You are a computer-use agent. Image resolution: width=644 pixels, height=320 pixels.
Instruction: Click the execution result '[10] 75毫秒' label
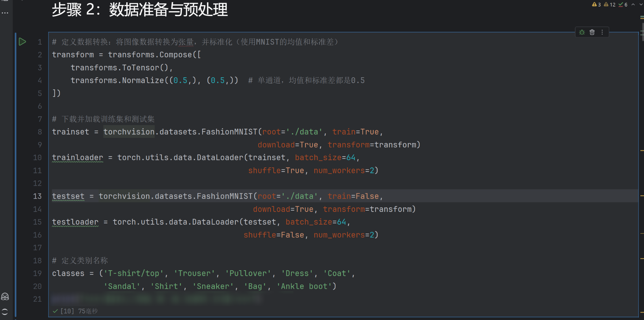click(x=78, y=311)
